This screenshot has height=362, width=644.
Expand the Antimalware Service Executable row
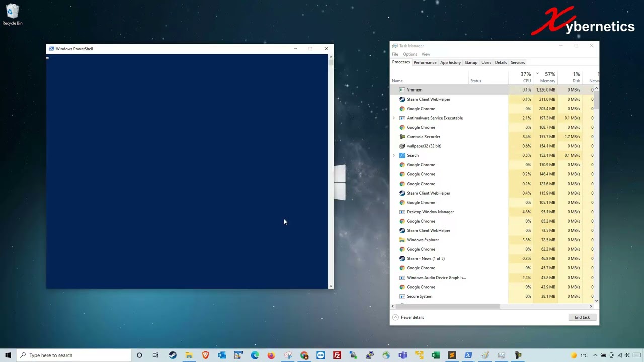coord(394,118)
